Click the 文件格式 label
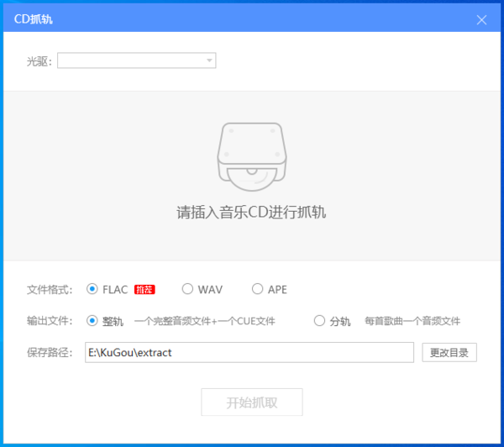The height and width of the screenshot is (447, 504). (50, 290)
